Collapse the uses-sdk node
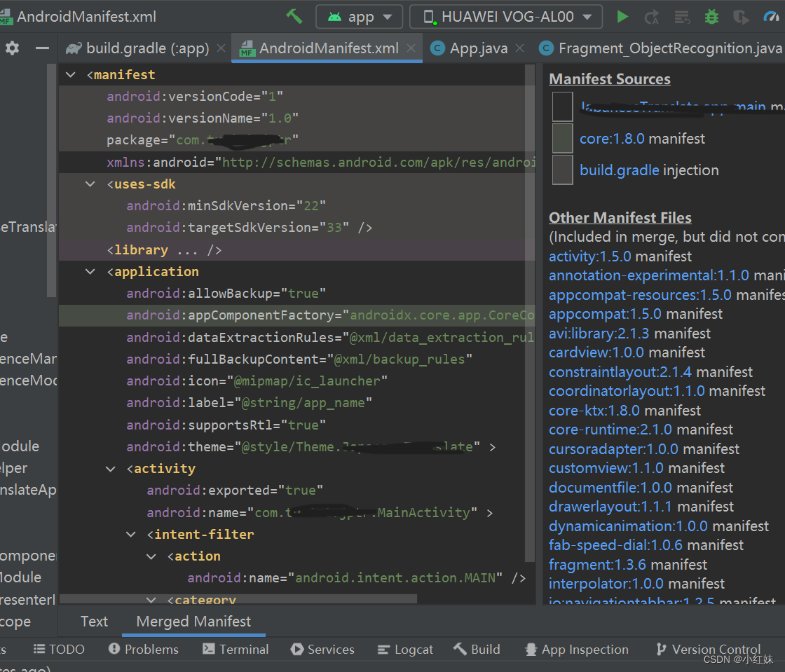Image resolution: width=785 pixels, height=672 pixels. click(x=90, y=184)
